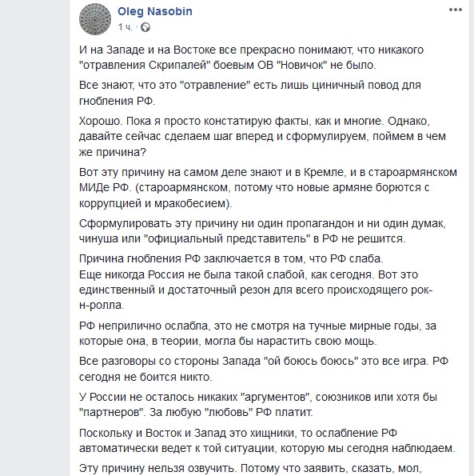The width and height of the screenshot is (474, 476).
Task: Click the paragraph starting 'И на Западе'
Action: coord(252,58)
